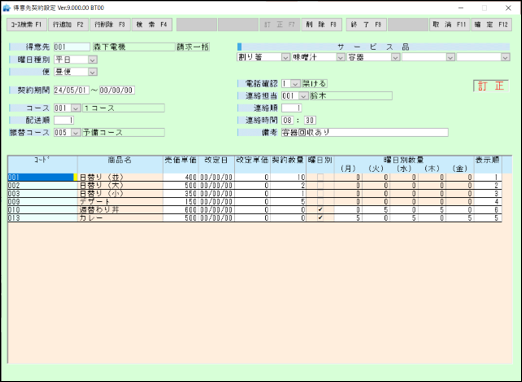Open the 連絡担当 code dropdown
Viewport: 522px width, 382px height.
click(x=303, y=96)
